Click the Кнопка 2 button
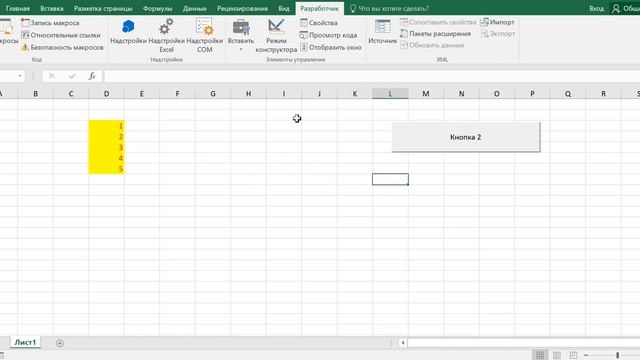 pyautogui.click(x=466, y=137)
